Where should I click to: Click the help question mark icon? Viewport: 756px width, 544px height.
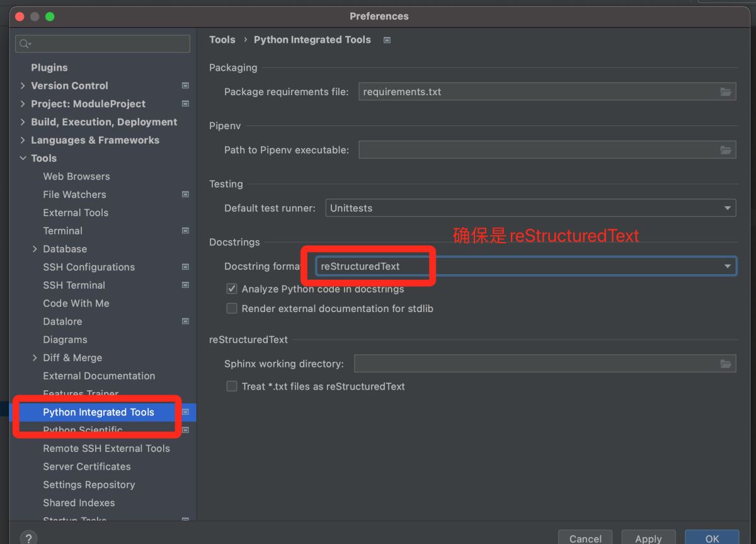click(28, 538)
